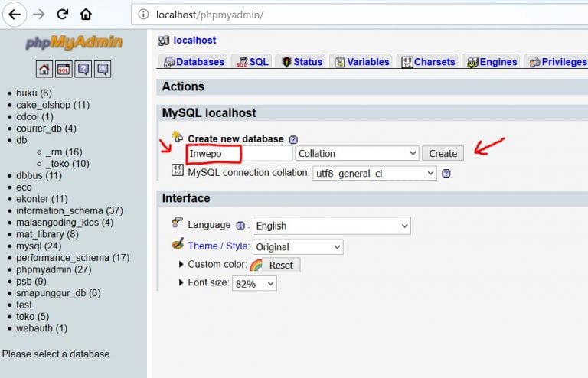588x378 pixels.
Task: Open MySQL connection collation dropdown
Action: click(374, 174)
